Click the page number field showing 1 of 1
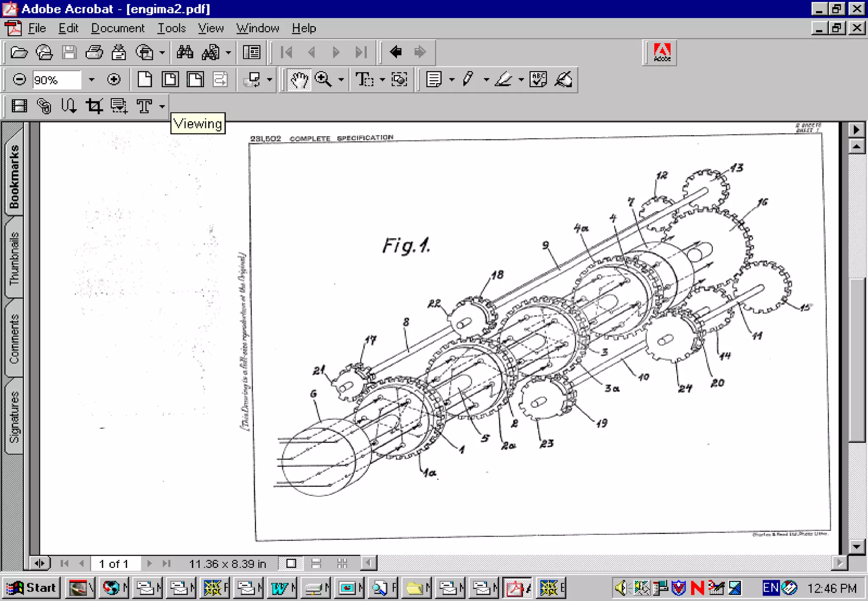 click(114, 564)
